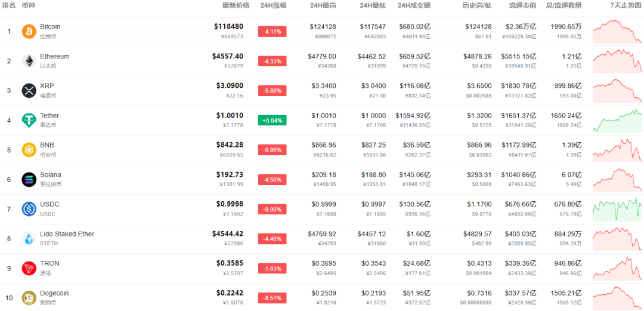Click the TRON red logo icon
Viewport: 644px width, 311px height.
point(29,268)
